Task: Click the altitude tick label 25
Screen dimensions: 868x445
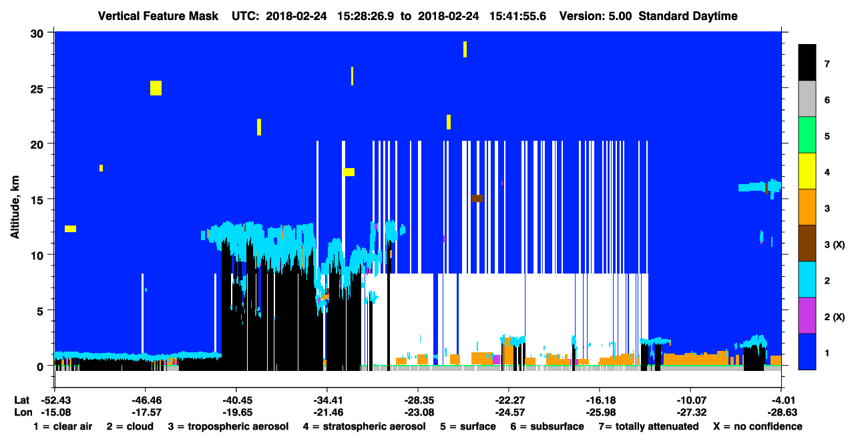Action: tap(38, 89)
